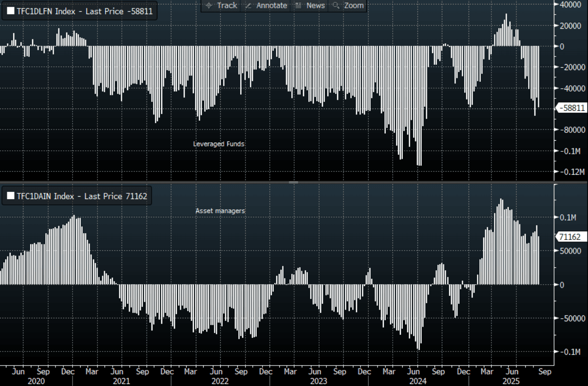Click the TFC1DLFN white legend square
Viewport: 588px width, 386px height.
click(10, 12)
